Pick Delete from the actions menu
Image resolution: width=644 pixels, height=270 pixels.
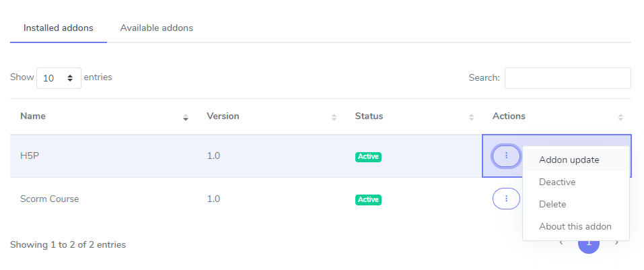[552, 204]
